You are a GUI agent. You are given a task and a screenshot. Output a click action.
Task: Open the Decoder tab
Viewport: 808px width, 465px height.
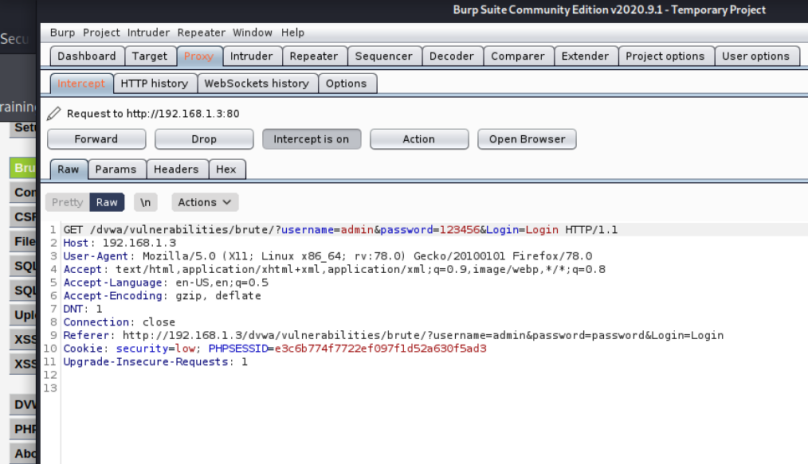(451, 56)
